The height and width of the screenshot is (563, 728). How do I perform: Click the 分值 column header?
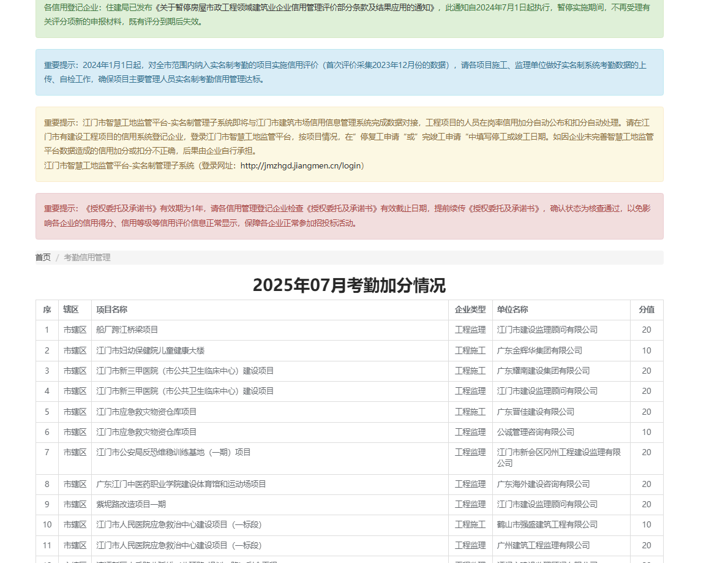coord(646,310)
